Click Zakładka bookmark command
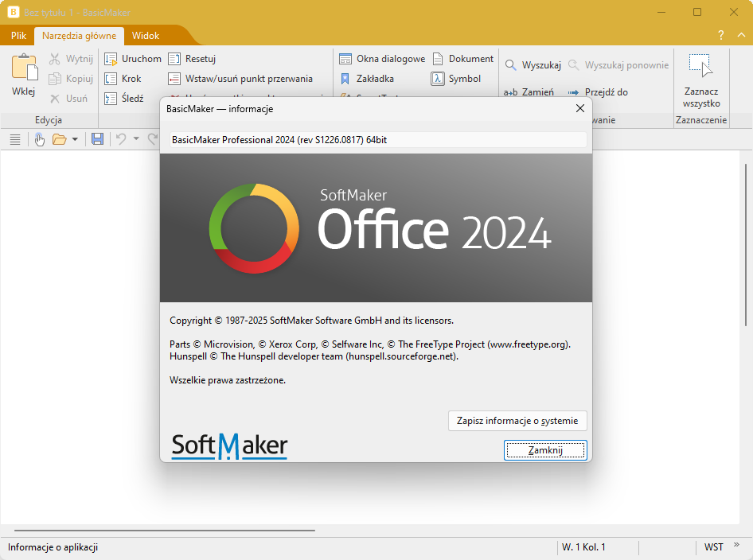 (x=366, y=78)
